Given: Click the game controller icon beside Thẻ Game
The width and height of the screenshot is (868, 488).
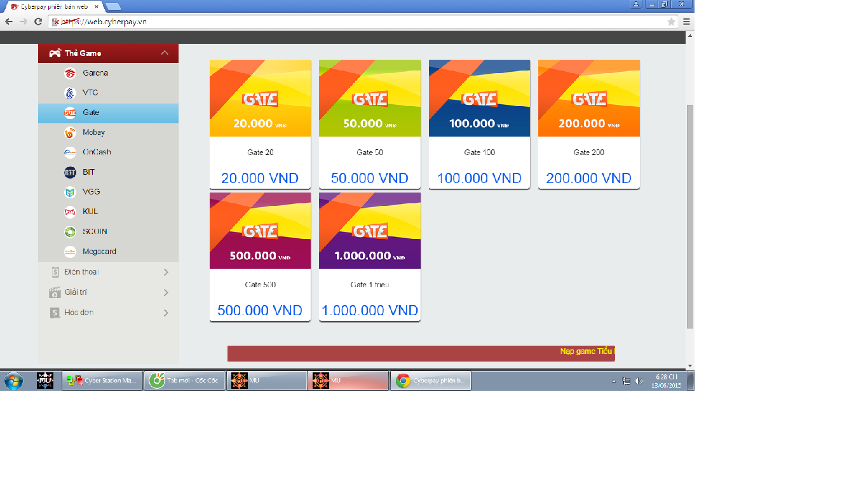Looking at the screenshot, I should [55, 53].
